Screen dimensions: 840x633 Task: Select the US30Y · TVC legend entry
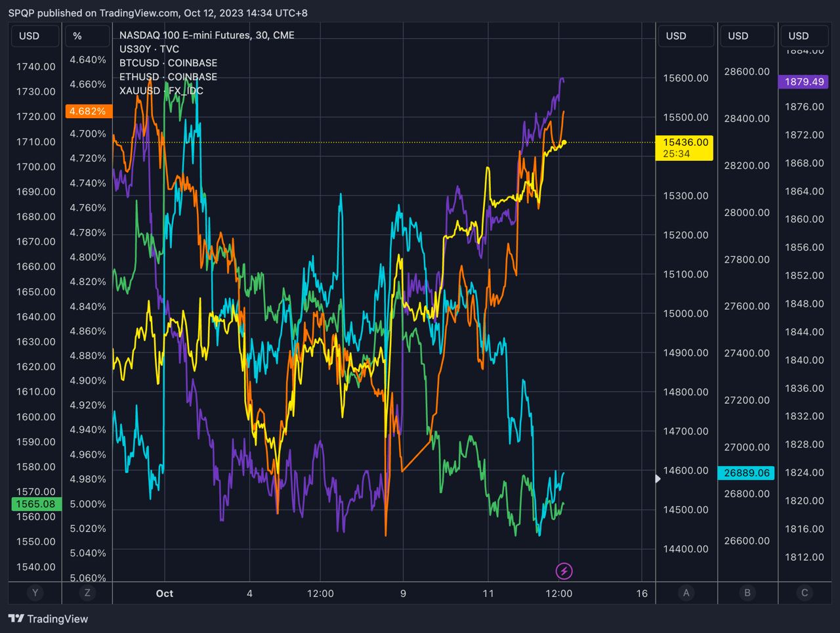[x=149, y=49]
